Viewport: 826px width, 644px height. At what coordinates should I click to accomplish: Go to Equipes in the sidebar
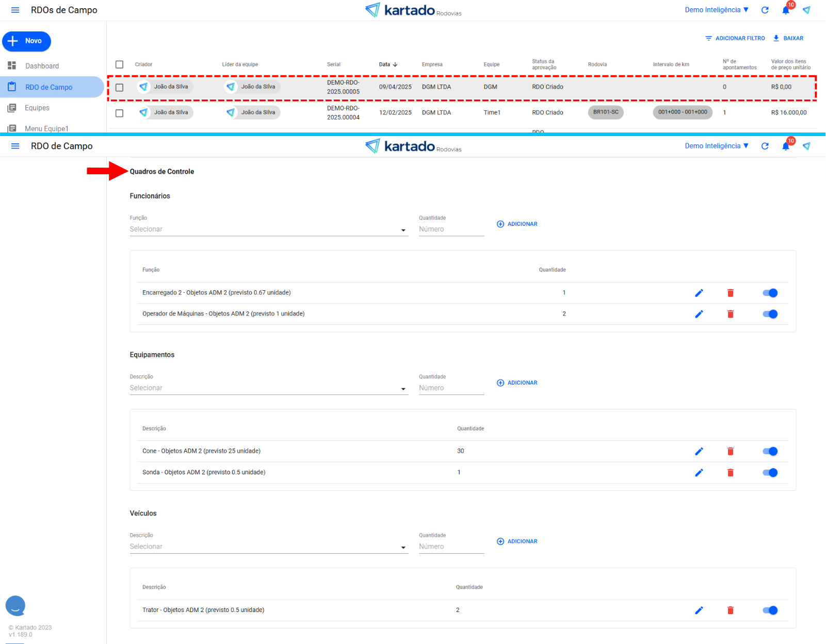click(x=37, y=108)
